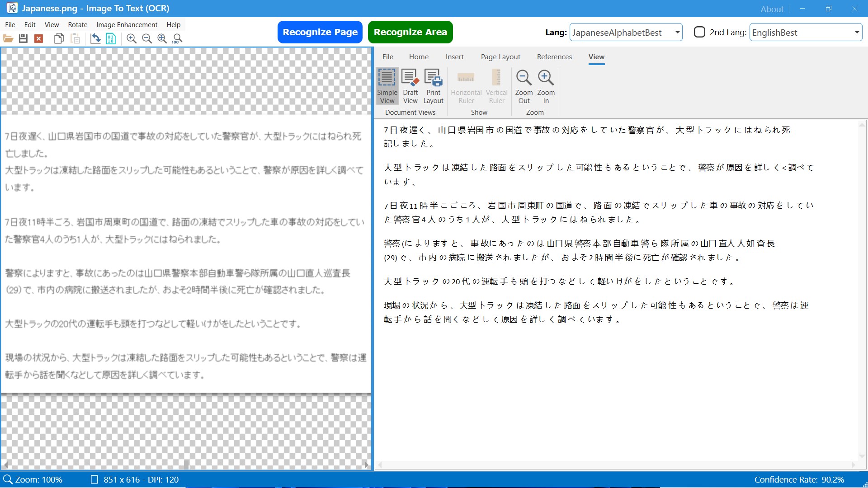Switch to the Page Layout ribbon tab

tap(500, 57)
